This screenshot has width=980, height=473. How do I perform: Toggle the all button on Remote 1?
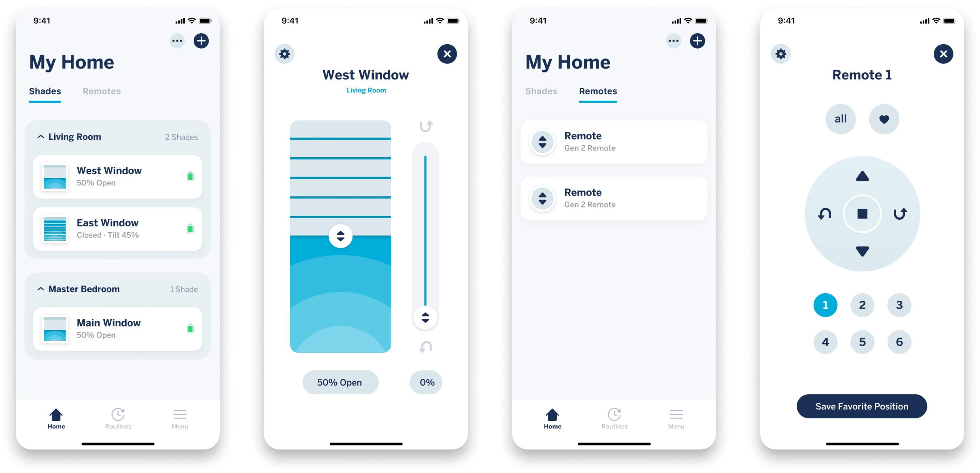click(839, 119)
